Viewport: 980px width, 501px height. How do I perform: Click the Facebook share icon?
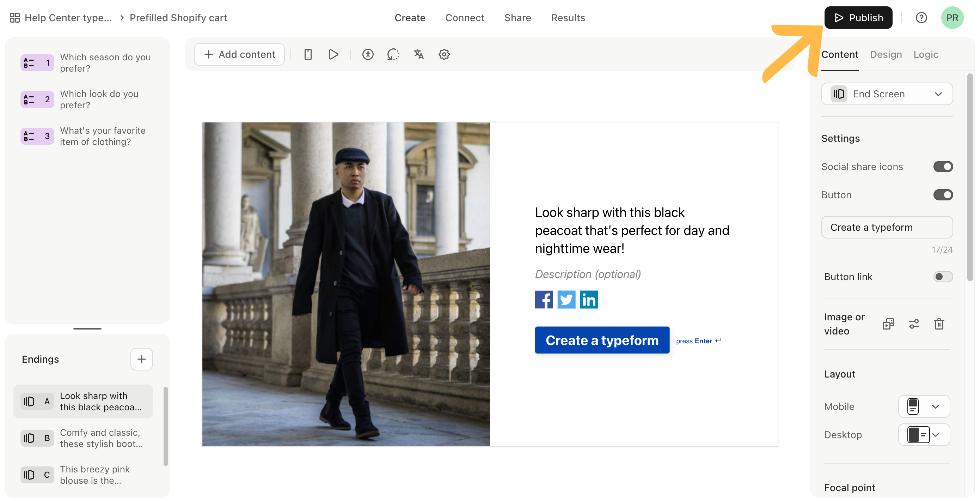tap(544, 300)
